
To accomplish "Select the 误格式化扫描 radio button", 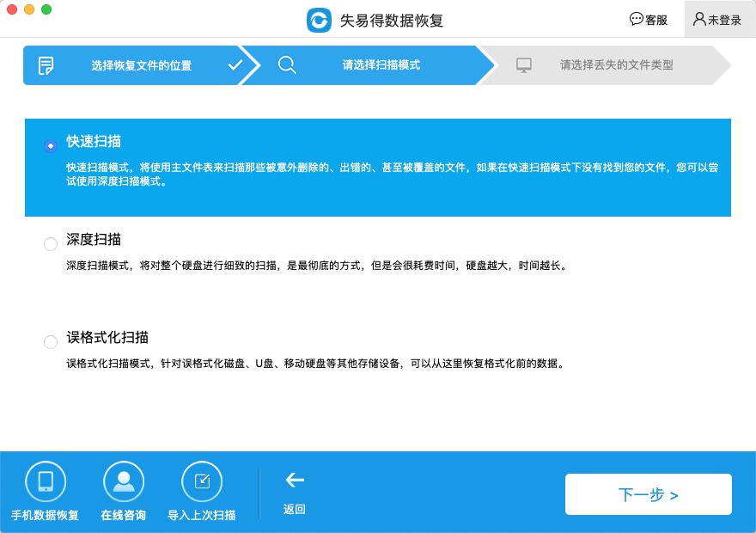I will pyautogui.click(x=51, y=342).
